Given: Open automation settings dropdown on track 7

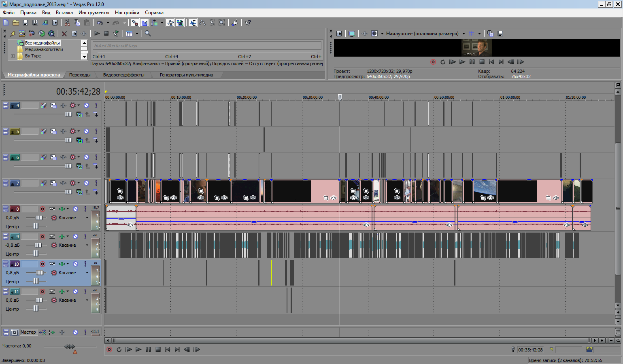Looking at the screenshot, I should click(79, 183).
